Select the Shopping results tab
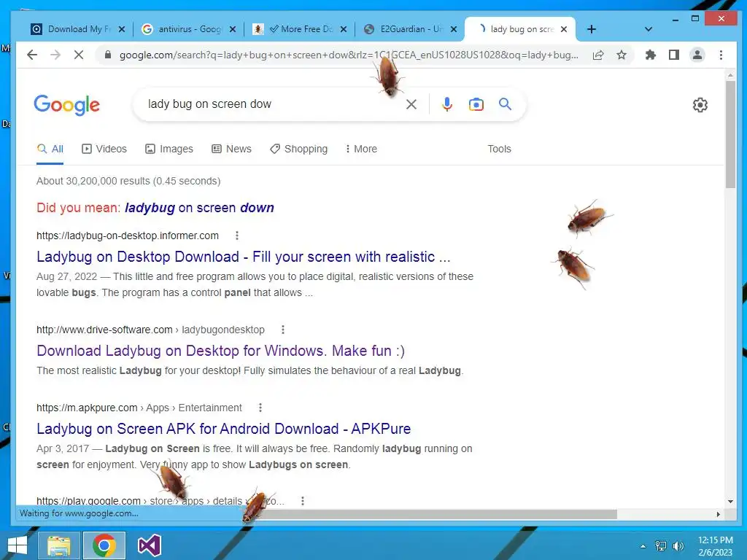Image resolution: width=747 pixels, height=560 pixels. pyautogui.click(x=298, y=149)
